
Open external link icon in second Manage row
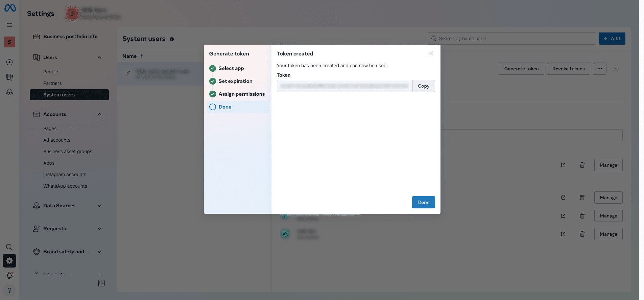pyautogui.click(x=563, y=198)
